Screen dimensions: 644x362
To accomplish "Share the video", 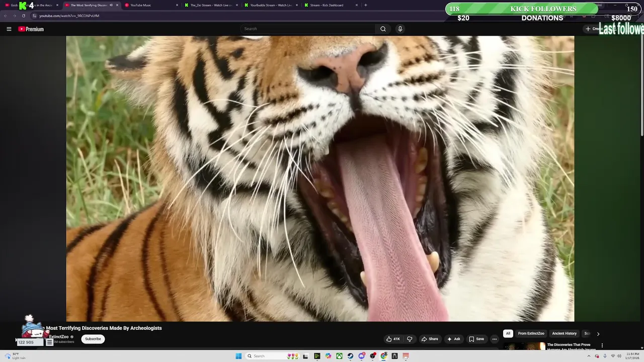I will click(430, 339).
